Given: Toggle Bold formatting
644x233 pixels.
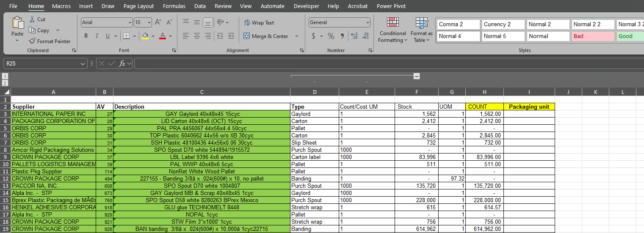Looking at the screenshot, I should point(86,36).
